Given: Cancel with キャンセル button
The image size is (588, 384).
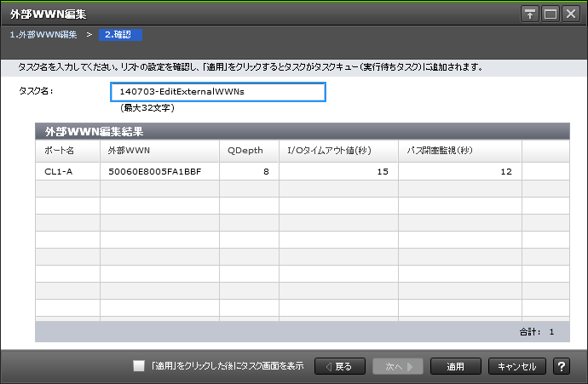Looking at the screenshot, I should tap(516, 366).
